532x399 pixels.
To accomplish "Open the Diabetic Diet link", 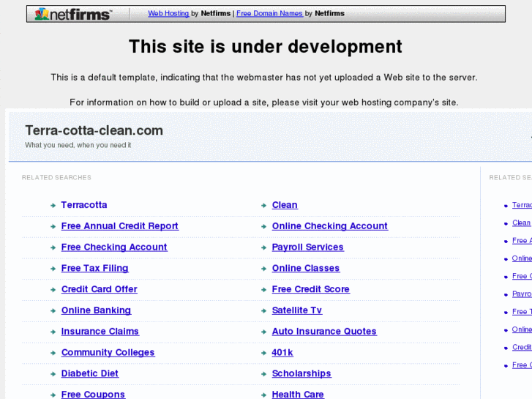I will click(x=89, y=373).
